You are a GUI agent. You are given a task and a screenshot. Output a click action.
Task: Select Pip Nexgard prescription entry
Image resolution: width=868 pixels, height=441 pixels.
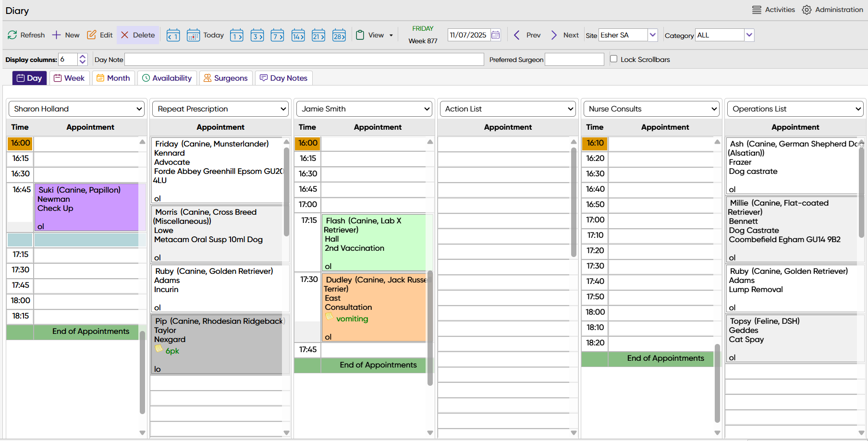(218, 344)
